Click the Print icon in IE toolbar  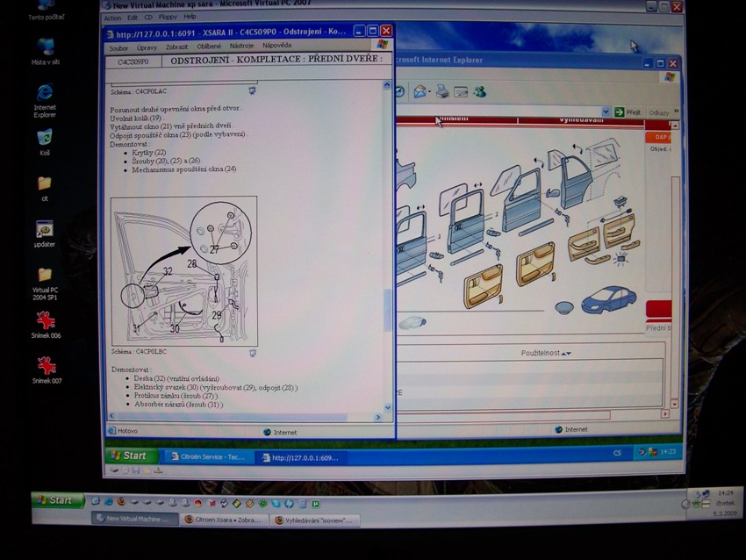pyautogui.click(x=442, y=91)
